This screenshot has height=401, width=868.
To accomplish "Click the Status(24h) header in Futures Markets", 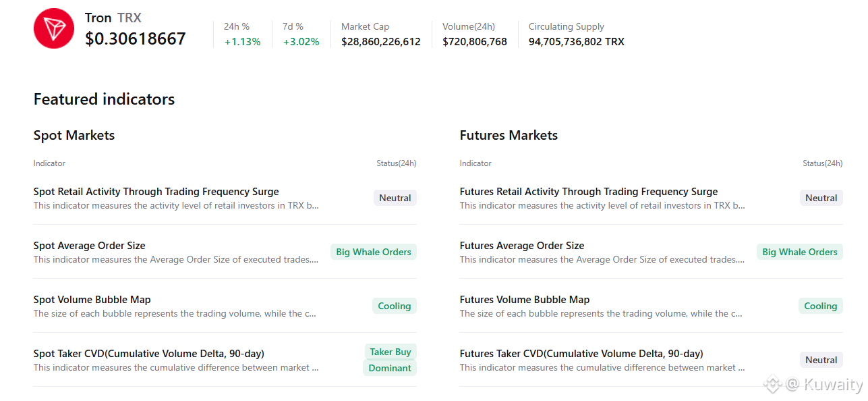I will [822, 163].
